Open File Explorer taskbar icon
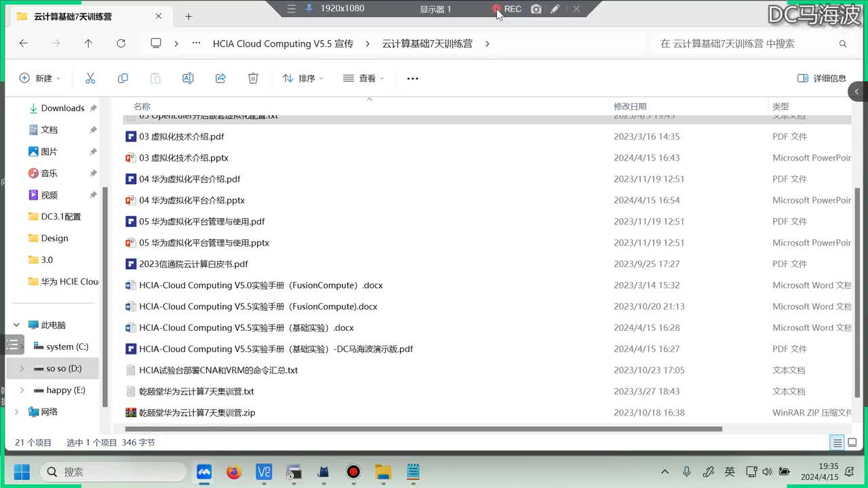The width and height of the screenshot is (868, 488). click(x=383, y=472)
